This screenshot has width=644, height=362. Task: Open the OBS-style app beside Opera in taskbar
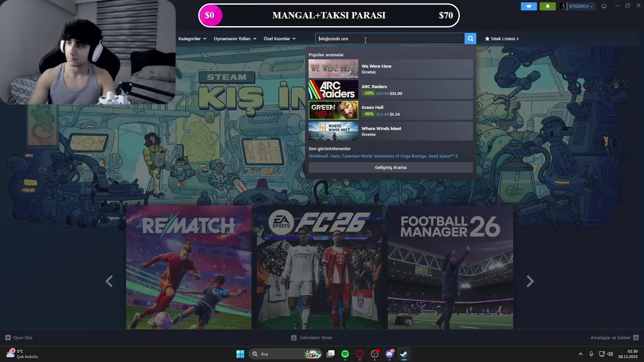pyautogui.click(x=375, y=354)
